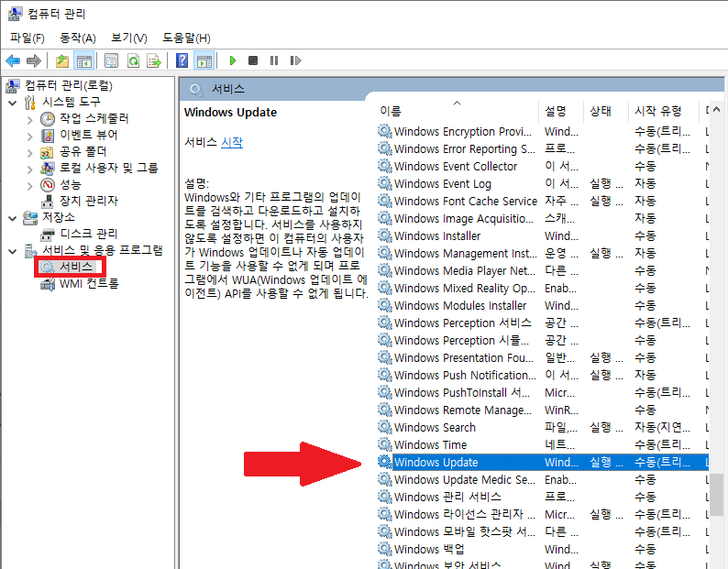728x569 pixels.
Task: Collapse the 시스템 도구 tree node
Action: coord(13,103)
